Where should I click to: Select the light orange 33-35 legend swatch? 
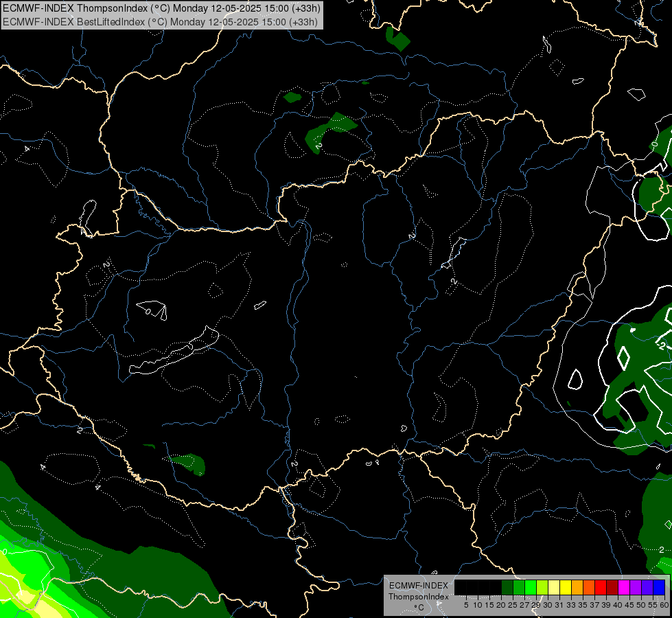tap(577, 587)
